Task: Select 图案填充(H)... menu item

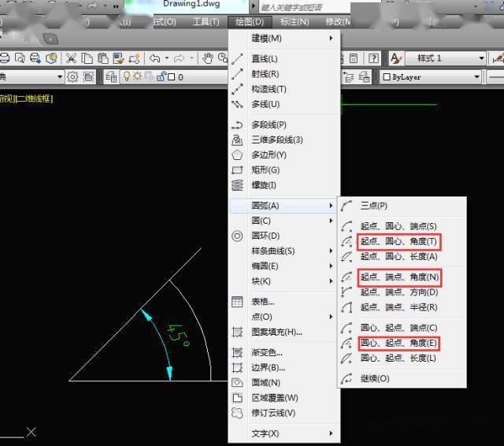Action: coord(284,333)
